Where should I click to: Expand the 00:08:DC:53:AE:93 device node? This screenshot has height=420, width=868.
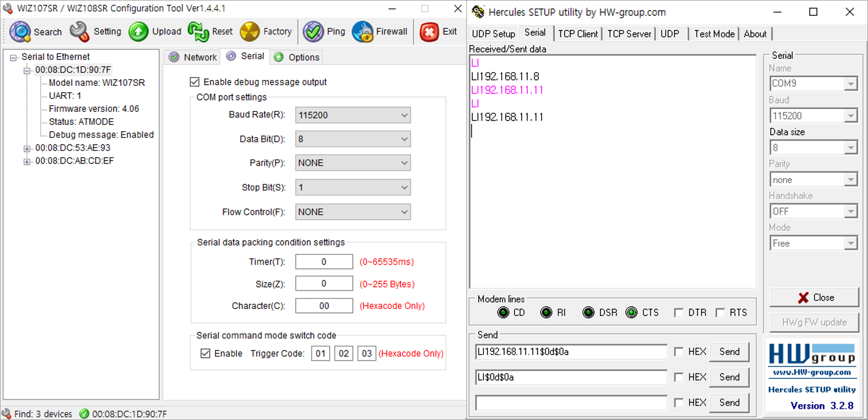click(27, 148)
